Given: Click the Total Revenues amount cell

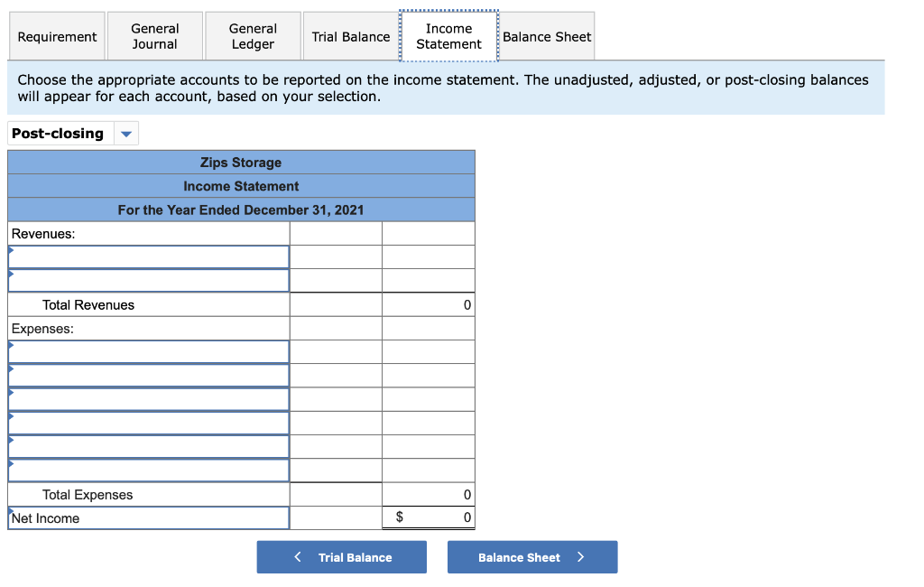Looking at the screenshot, I should click(428, 304).
